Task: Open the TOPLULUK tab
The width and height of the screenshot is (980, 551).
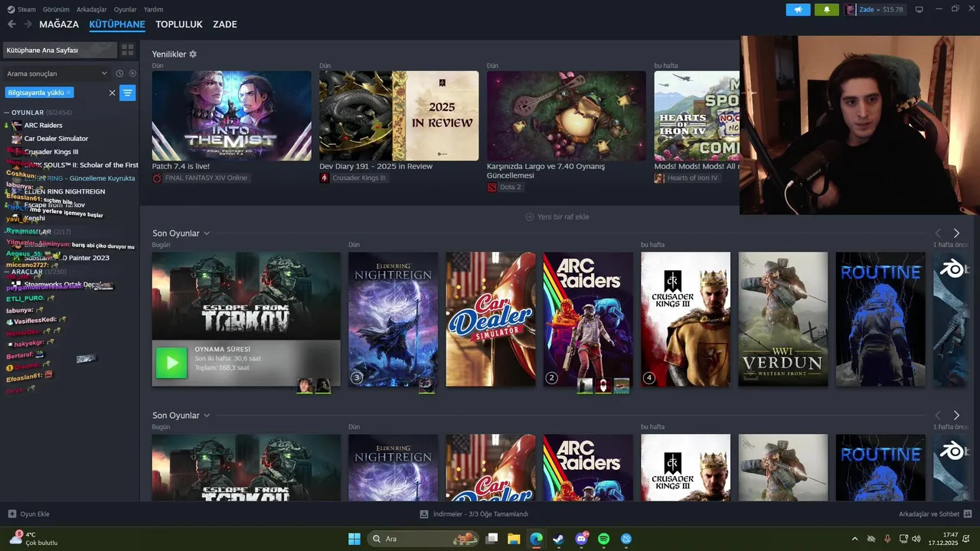Action: coord(179,24)
